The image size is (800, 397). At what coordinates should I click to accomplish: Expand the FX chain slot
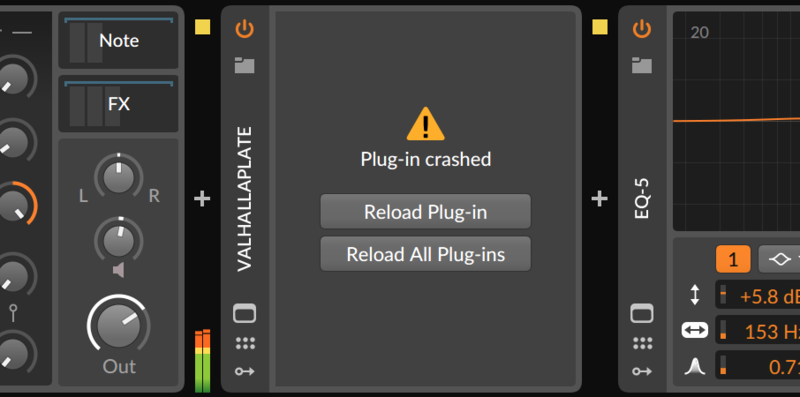point(118,104)
